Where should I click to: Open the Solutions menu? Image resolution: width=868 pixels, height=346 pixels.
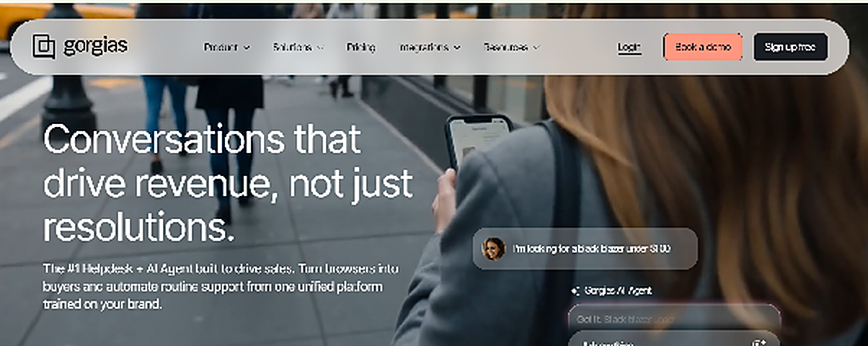293,47
